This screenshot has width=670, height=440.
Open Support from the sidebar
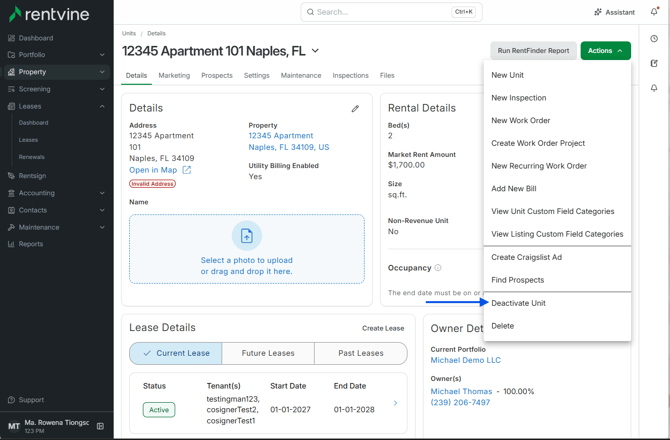pos(31,400)
